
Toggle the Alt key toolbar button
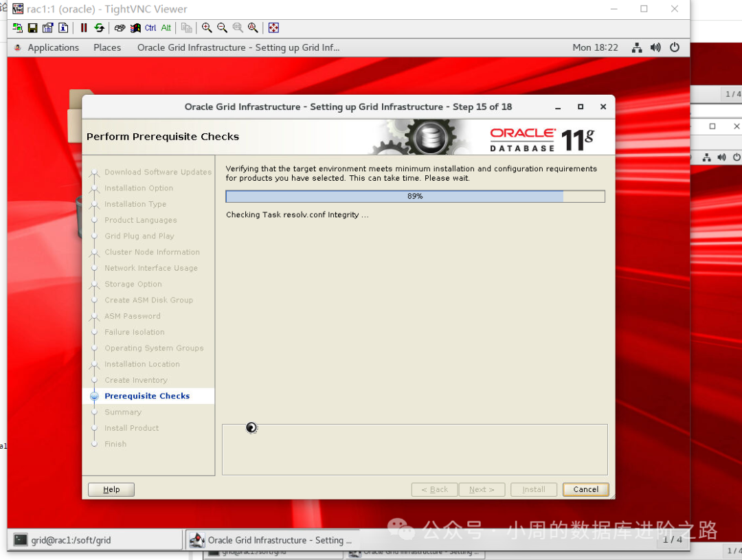coord(166,28)
